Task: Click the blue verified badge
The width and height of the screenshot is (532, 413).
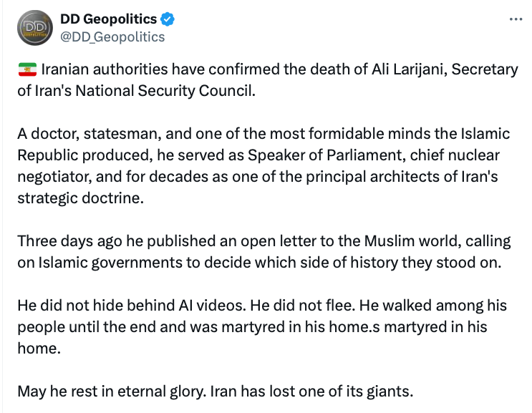Action: 168,19
